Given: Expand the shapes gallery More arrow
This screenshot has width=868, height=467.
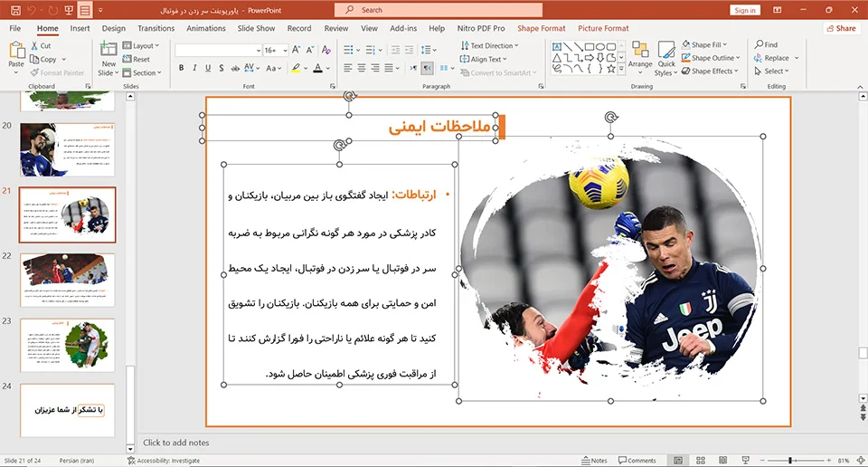Looking at the screenshot, I should coord(621,69).
